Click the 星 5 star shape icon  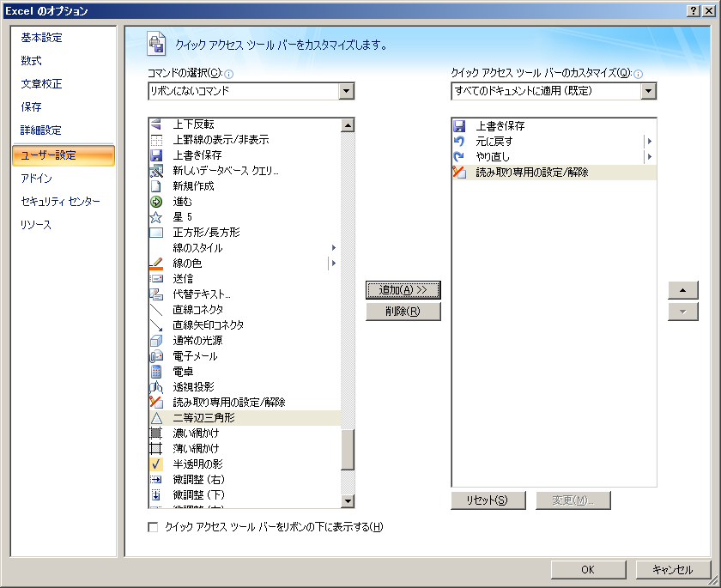156,217
